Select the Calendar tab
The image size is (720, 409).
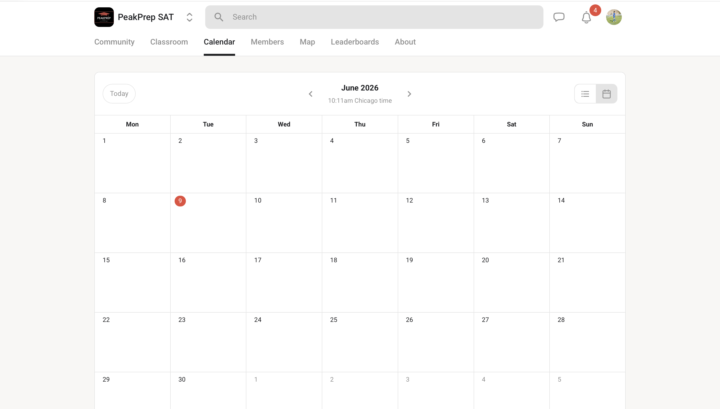(x=219, y=42)
